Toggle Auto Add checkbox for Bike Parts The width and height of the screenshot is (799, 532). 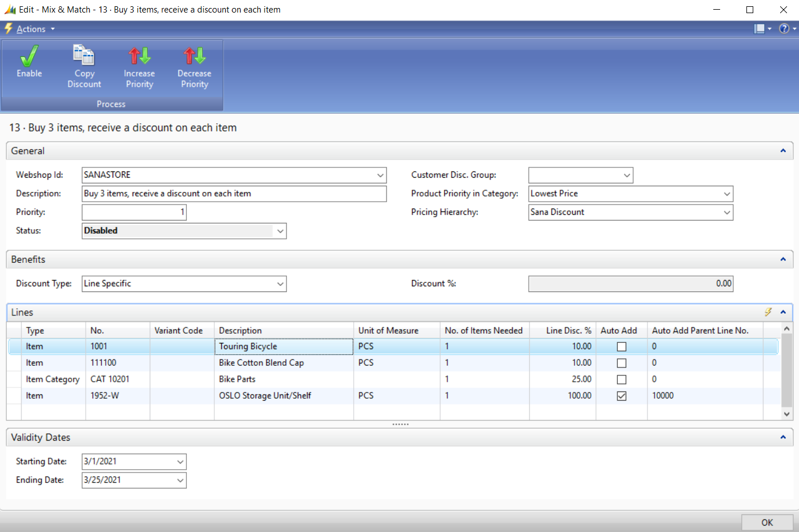click(x=621, y=379)
